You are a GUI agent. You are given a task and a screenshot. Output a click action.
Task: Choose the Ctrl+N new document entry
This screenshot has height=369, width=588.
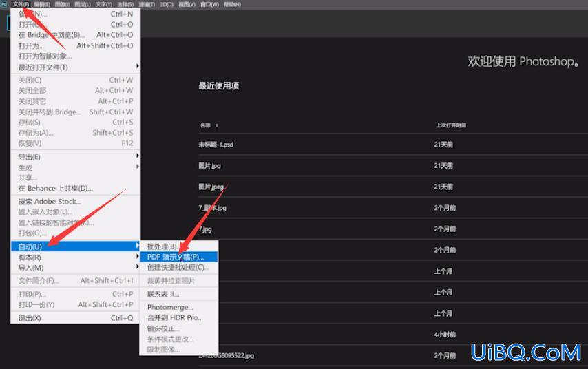click(x=75, y=14)
